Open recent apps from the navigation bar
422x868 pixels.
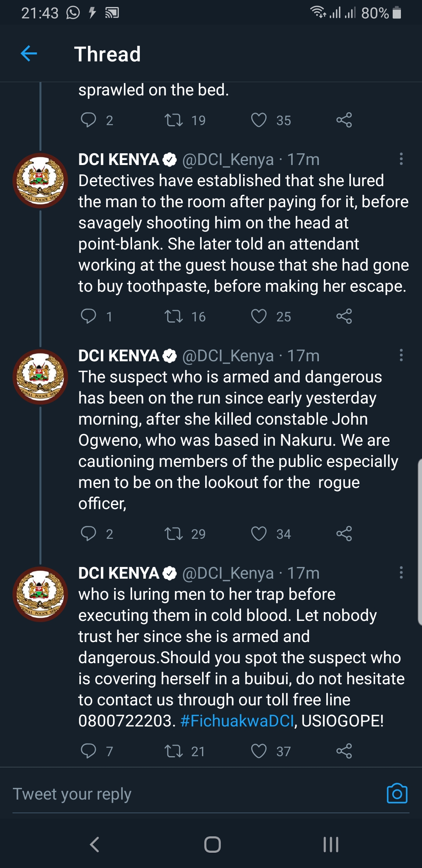coord(331,844)
